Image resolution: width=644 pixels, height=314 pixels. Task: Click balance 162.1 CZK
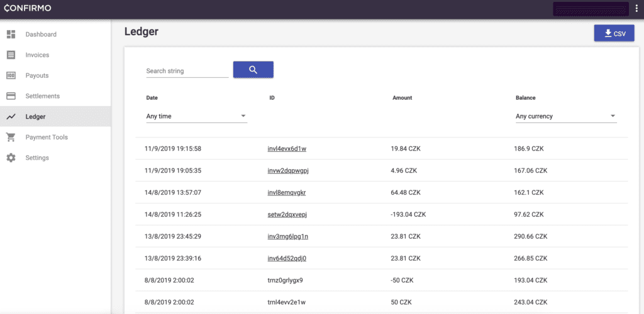528,193
